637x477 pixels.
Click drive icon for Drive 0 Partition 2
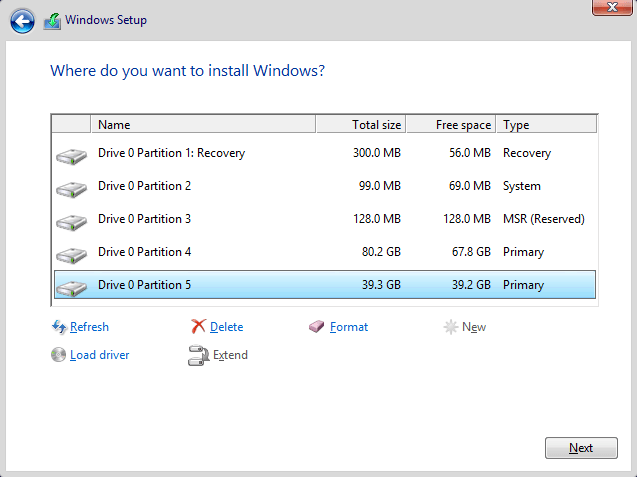click(72, 189)
